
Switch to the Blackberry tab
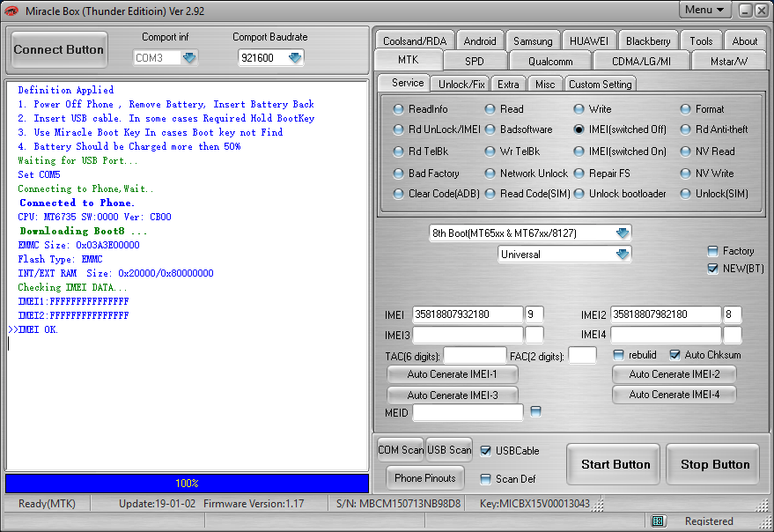pos(648,41)
